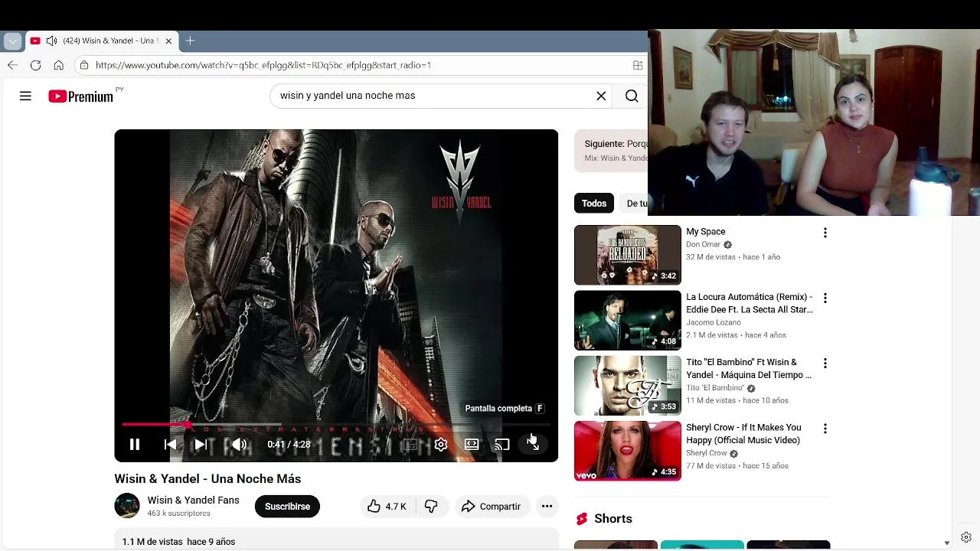980x551 pixels.
Task: Open 'If It Makes You Happy' title
Action: (743, 434)
